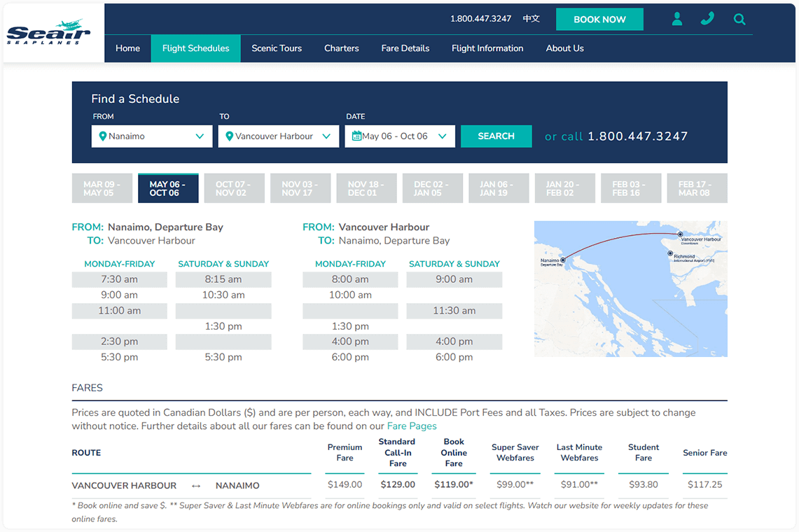Image resolution: width=799 pixels, height=532 pixels.
Task: Click the 7:30 am Nanaimo weekday departure
Action: click(x=119, y=279)
